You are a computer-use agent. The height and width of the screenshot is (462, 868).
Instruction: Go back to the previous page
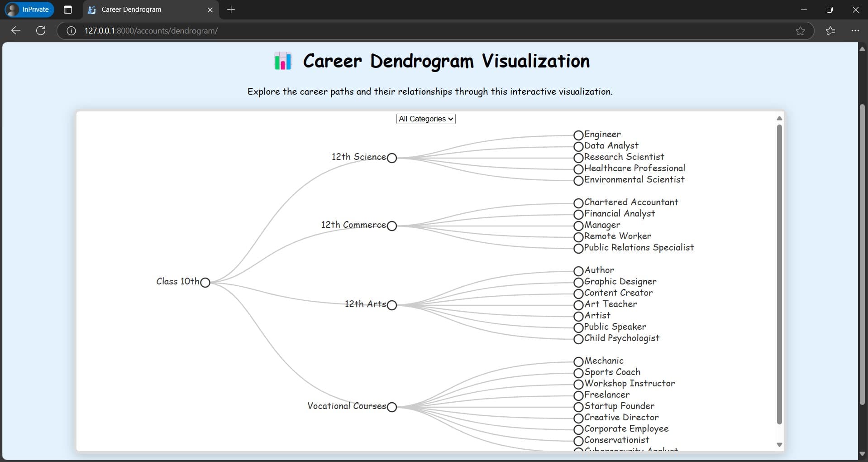pos(16,30)
